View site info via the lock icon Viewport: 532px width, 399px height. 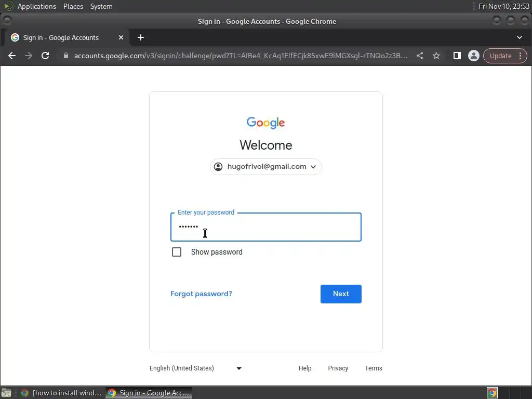pos(66,56)
